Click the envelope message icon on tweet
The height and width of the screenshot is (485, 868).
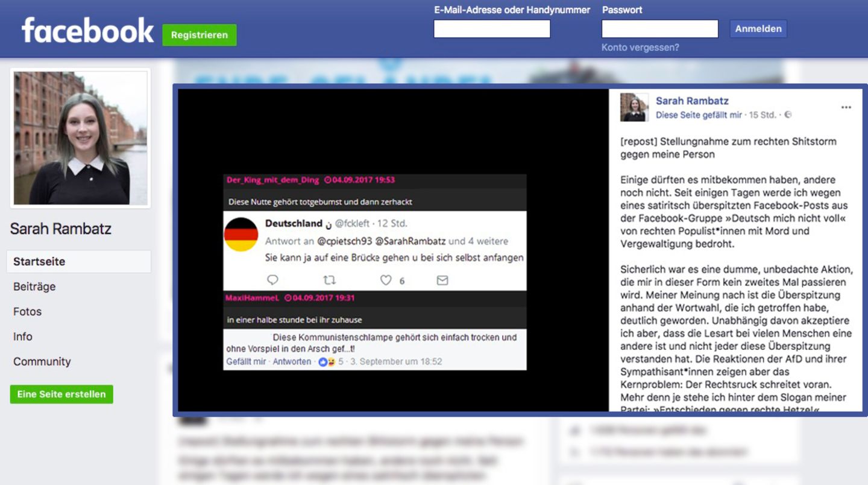(442, 280)
